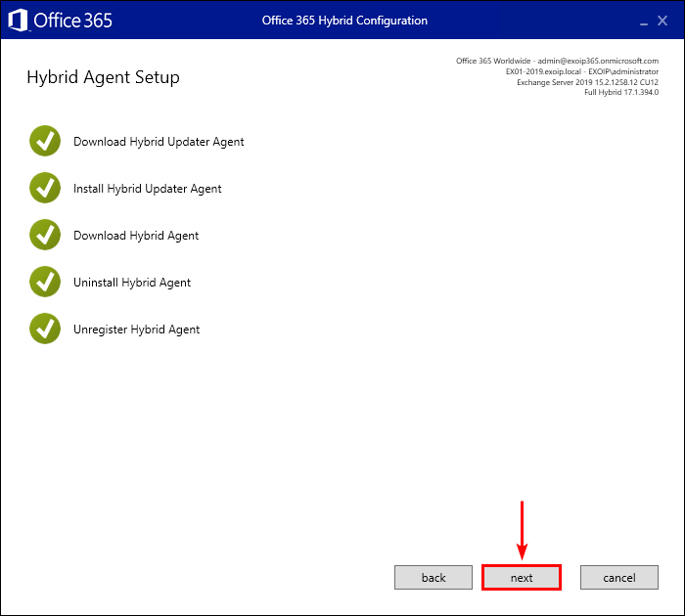Viewport: 685px width, 616px height.
Task: Click the Office 365 logo icon
Action: coord(19,21)
